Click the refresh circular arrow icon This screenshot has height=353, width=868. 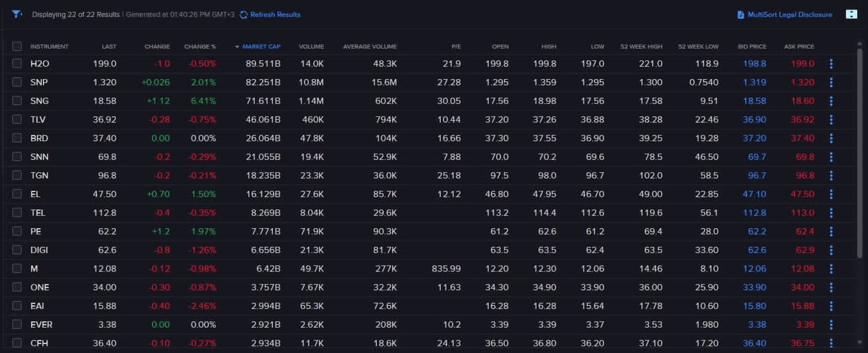pyautogui.click(x=244, y=15)
